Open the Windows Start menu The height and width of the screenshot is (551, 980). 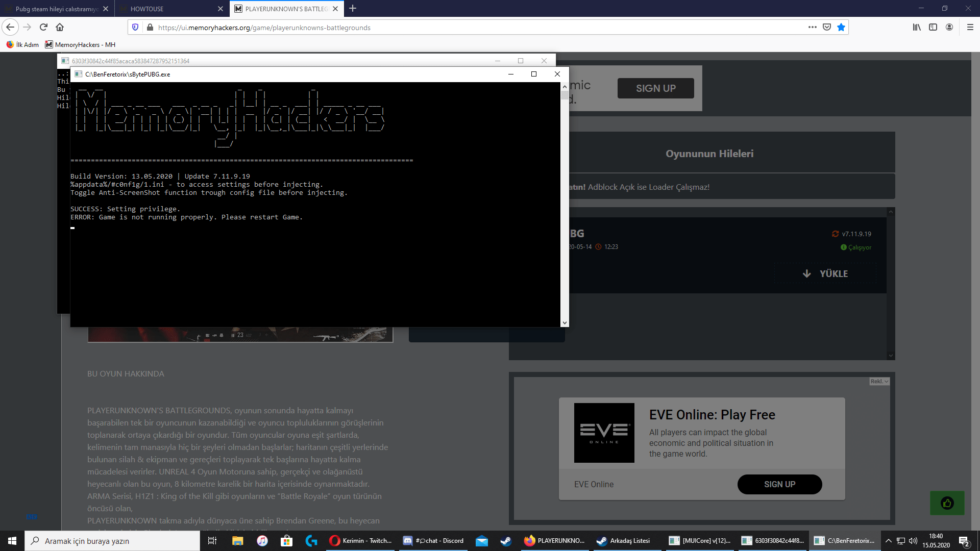[12, 541]
